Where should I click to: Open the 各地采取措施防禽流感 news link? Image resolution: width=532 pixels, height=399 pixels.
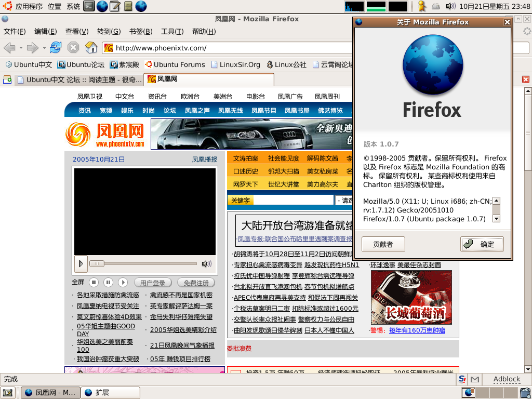108,295
